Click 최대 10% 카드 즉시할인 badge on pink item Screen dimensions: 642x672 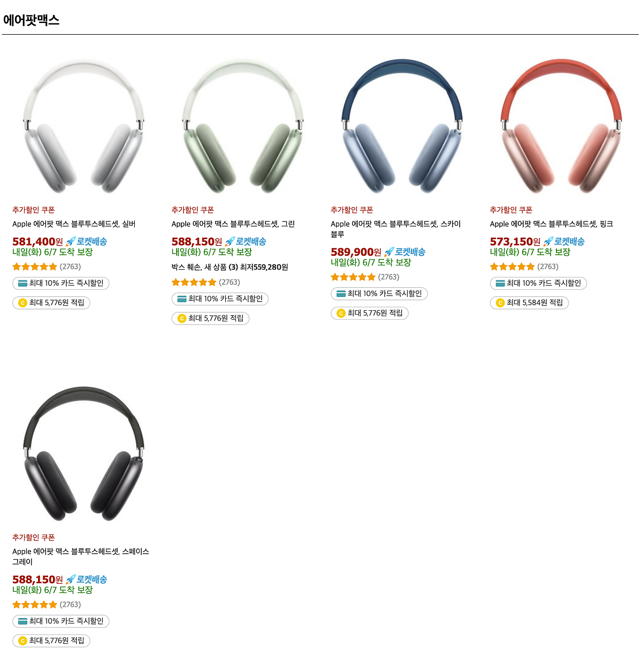tap(538, 283)
